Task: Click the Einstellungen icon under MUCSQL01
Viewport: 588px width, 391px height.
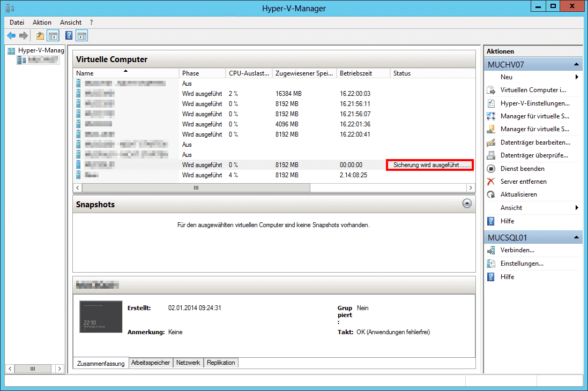Action: (491, 264)
